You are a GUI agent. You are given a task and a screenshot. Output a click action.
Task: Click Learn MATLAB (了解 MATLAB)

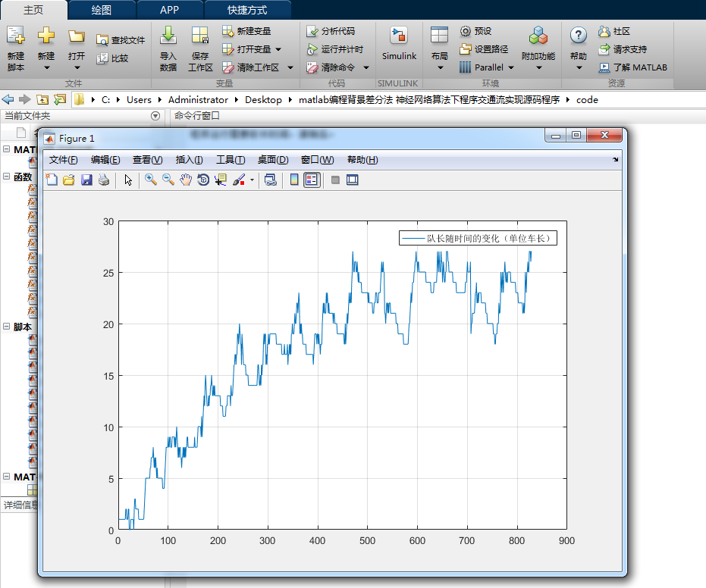[x=632, y=67]
